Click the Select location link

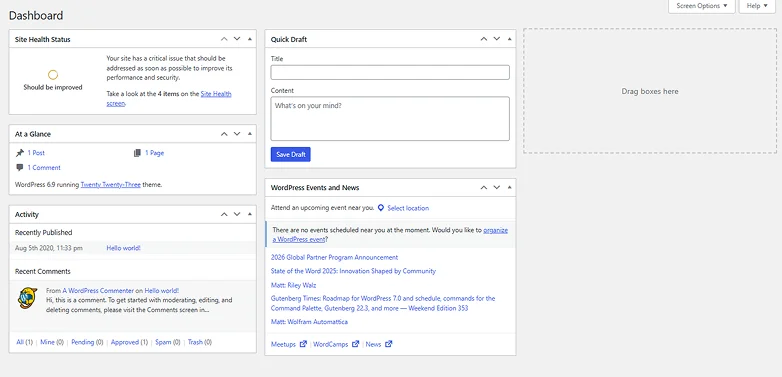[x=408, y=208]
